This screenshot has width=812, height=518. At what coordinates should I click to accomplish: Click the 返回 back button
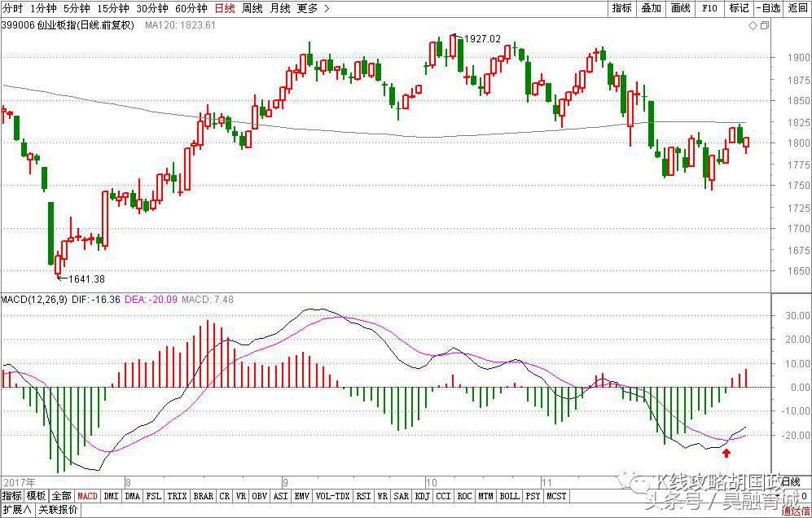(x=797, y=8)
